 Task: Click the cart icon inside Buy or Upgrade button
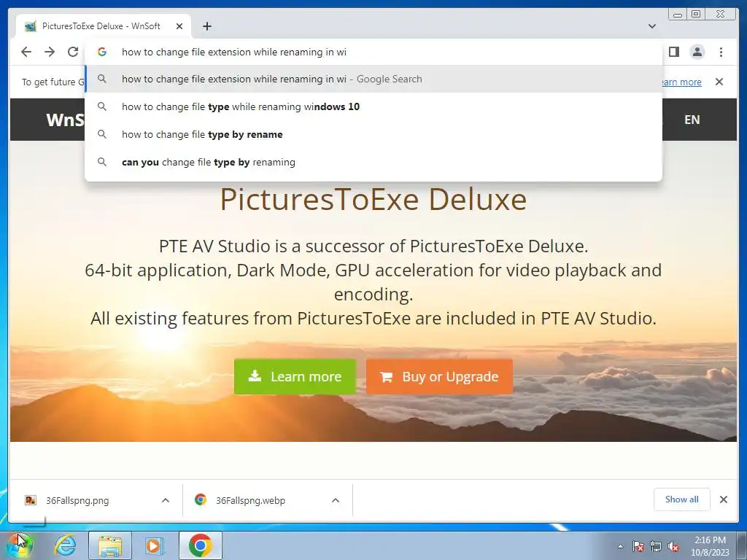(387, 377)
